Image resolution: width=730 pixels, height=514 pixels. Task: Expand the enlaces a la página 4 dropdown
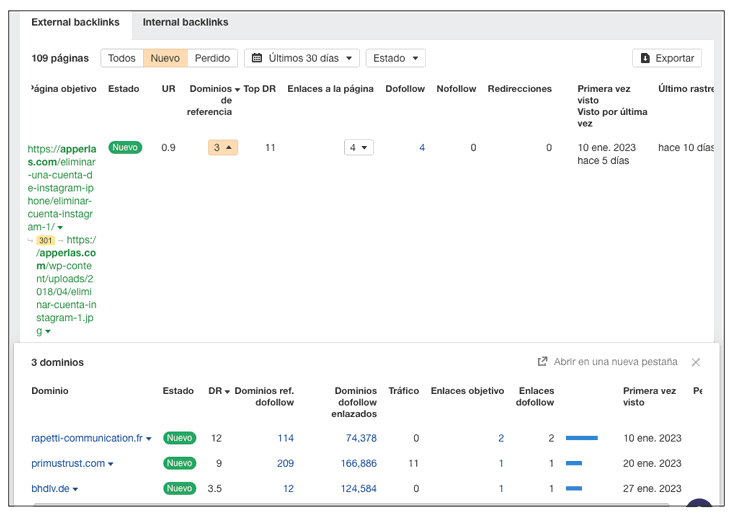click(x=358, y=147)
